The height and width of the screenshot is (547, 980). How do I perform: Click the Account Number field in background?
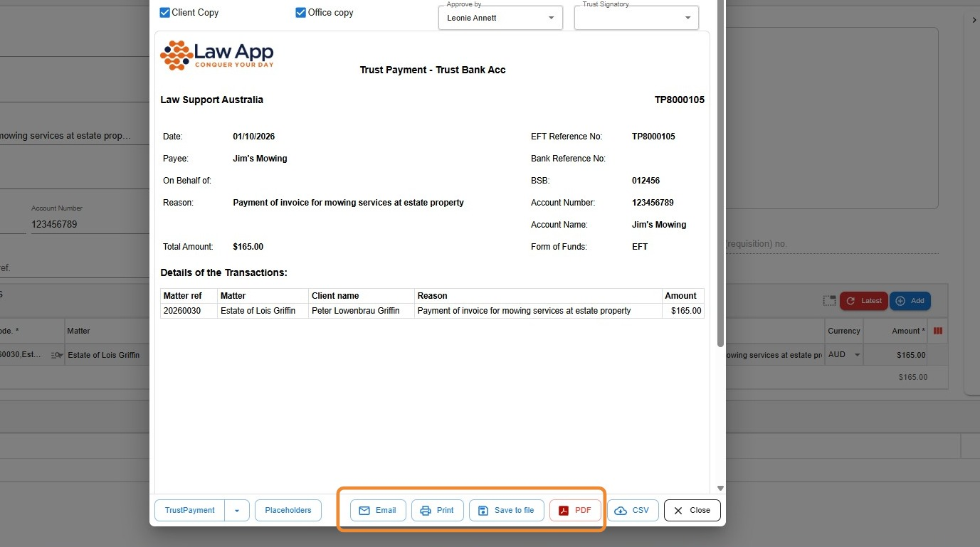coord(90,224)
